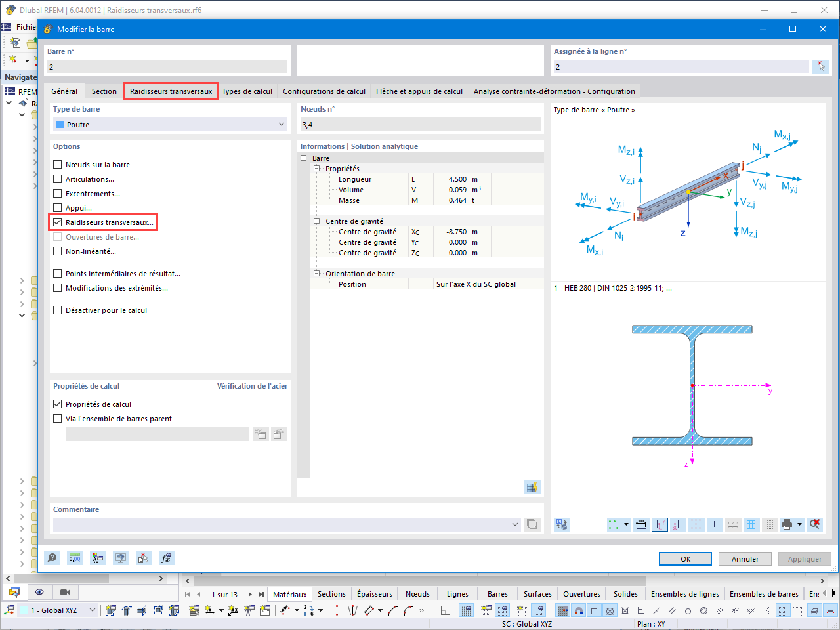Toggle 'Désactiver pour le calcul' checkbox
The height and width of the screenshot is (630, 840).
pyautogui.click(x=58, y=310)
